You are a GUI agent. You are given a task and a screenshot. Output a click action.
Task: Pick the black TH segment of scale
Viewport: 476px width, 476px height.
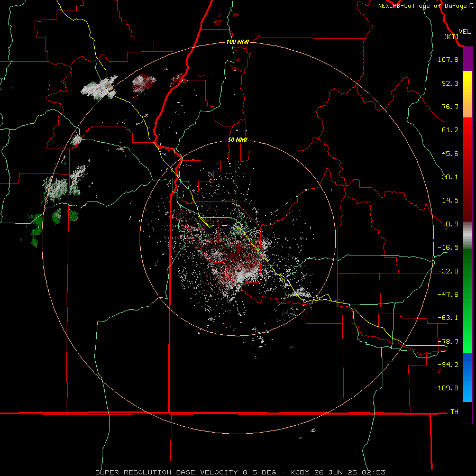tap(467, 412)
